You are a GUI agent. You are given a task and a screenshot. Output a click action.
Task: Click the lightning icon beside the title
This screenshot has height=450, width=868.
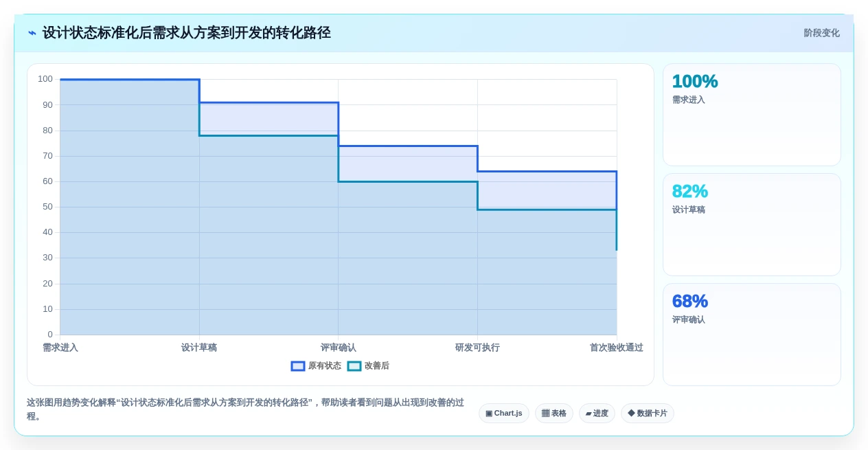pos(32,33)
